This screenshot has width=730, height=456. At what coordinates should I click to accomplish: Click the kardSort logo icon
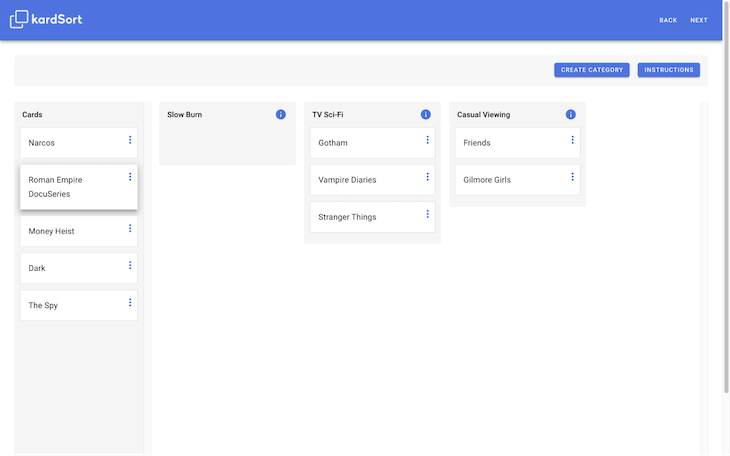(20, 19)
